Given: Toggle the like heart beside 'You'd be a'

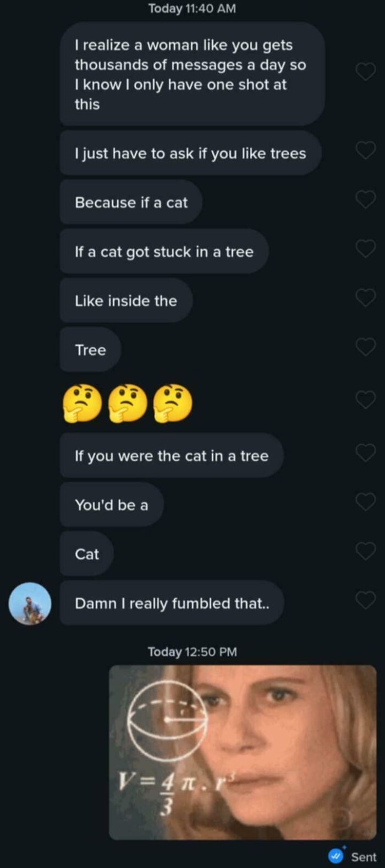Looking at the screenshot, I should [366, 501].
